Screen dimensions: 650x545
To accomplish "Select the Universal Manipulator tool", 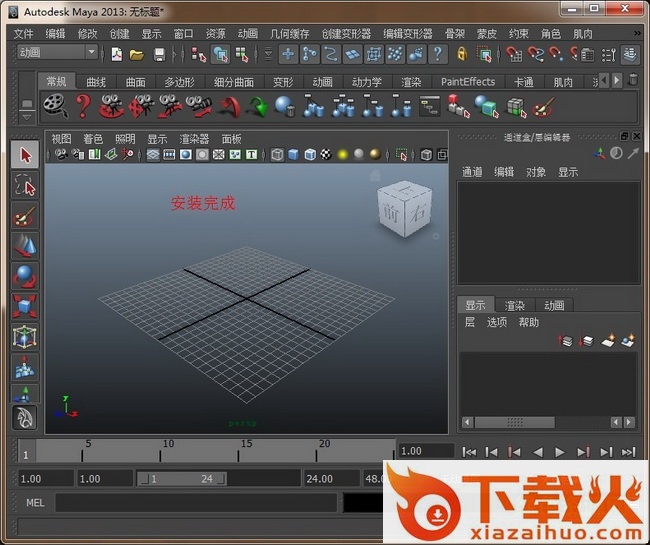I will 25,337.
